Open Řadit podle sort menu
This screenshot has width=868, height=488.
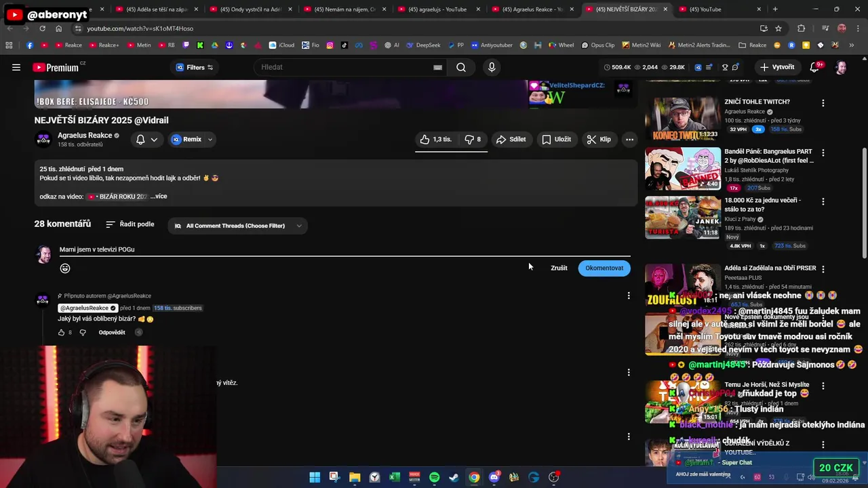click(130, 224)
